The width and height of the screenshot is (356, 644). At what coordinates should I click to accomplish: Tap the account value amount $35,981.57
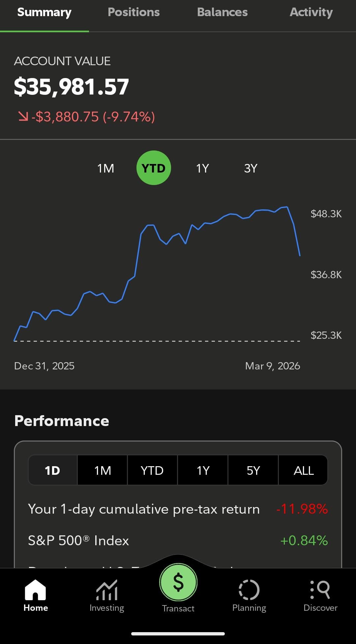[71, 87]
